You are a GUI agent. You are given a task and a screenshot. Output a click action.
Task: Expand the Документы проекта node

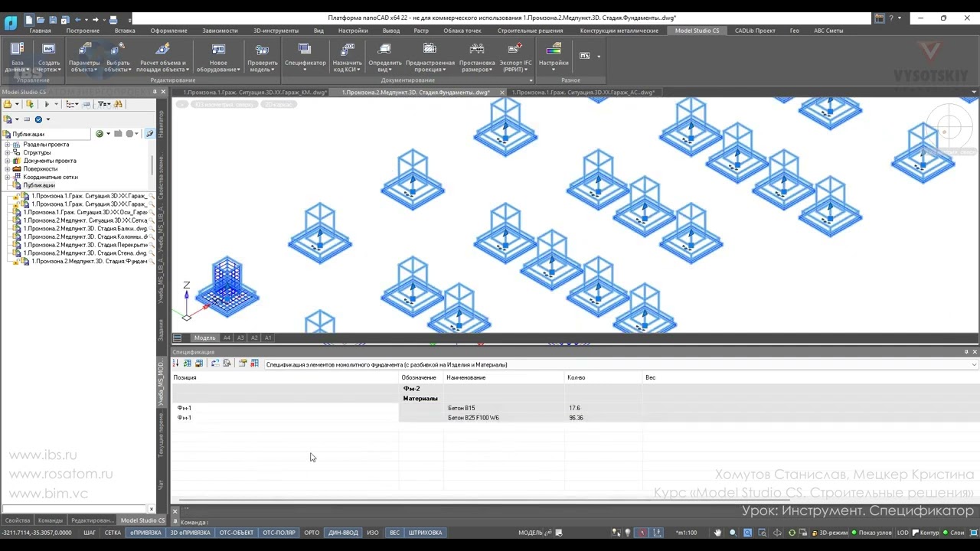[x=8, y=161]
